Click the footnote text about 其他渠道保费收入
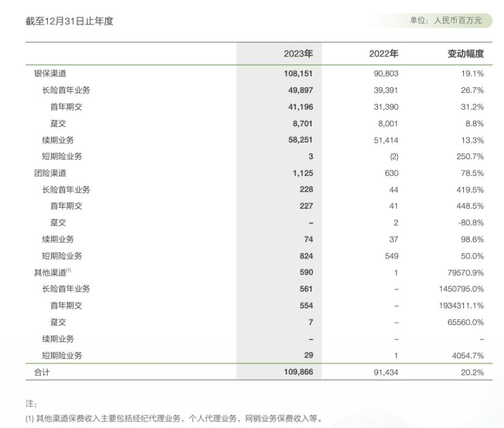 (x=173, y=419)
